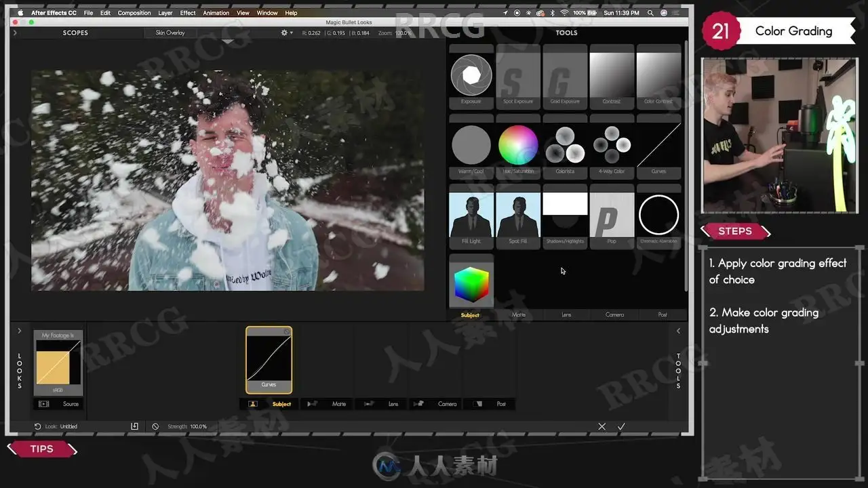This screenshot has width=868, height=488.
Task: Select the My Footage sRGB source card
Action: [58, 363]
